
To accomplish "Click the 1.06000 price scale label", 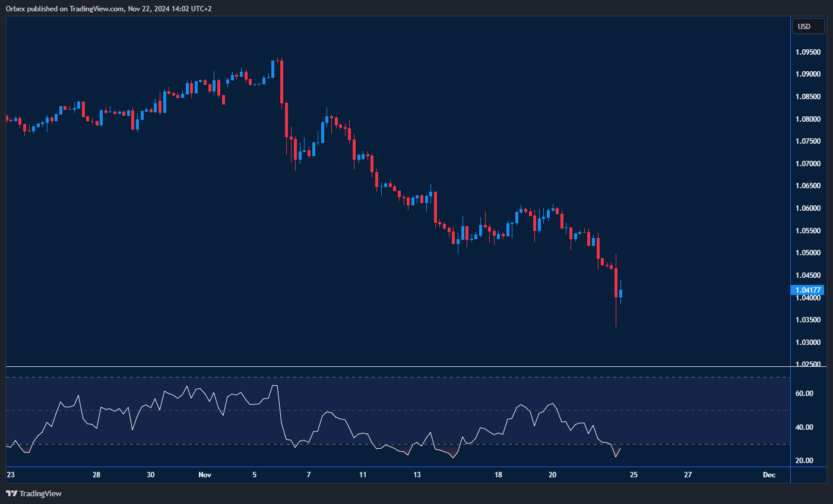I will point(808,208).
